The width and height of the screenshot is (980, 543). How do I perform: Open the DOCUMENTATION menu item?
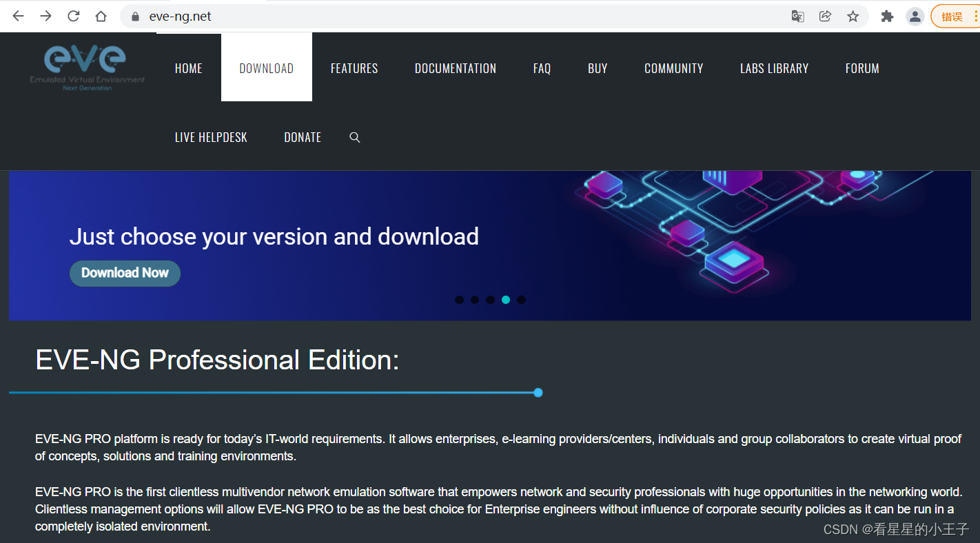click(x=456, y=68)
